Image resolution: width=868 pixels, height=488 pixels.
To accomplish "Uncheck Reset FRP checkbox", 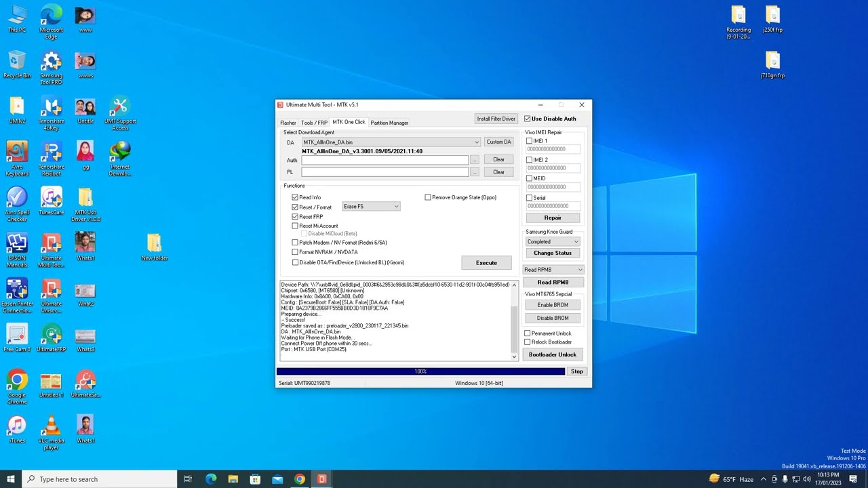I will click(x=295, y=216).
